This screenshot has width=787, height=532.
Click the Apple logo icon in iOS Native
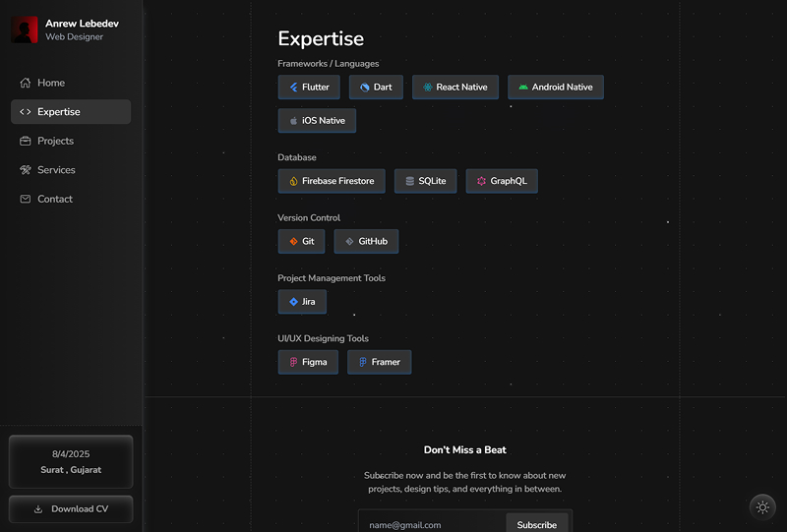tap(293, 121)
